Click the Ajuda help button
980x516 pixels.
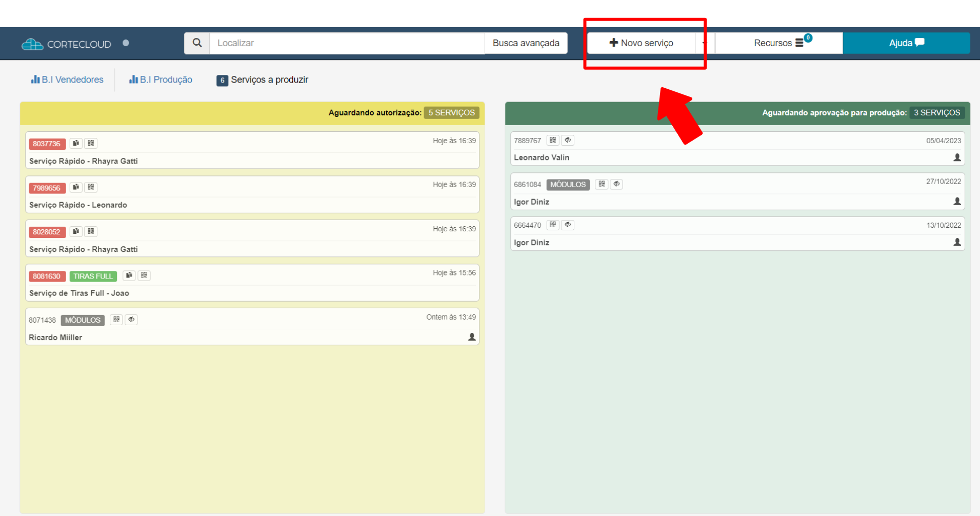click(x=906, y=43)
